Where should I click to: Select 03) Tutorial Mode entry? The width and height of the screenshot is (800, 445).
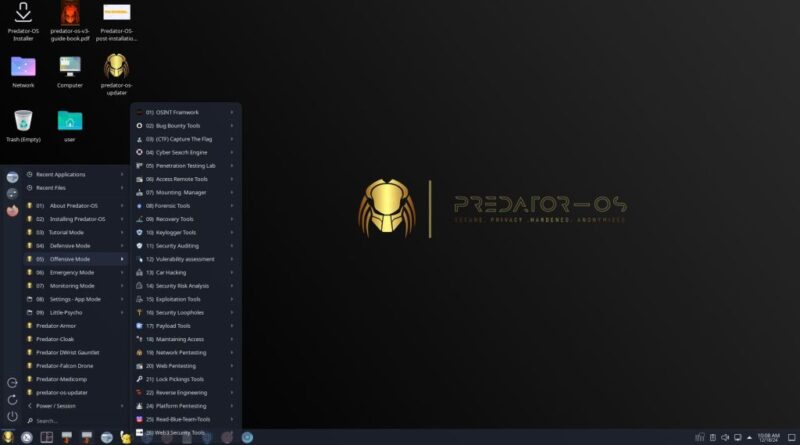click(76, 232)
